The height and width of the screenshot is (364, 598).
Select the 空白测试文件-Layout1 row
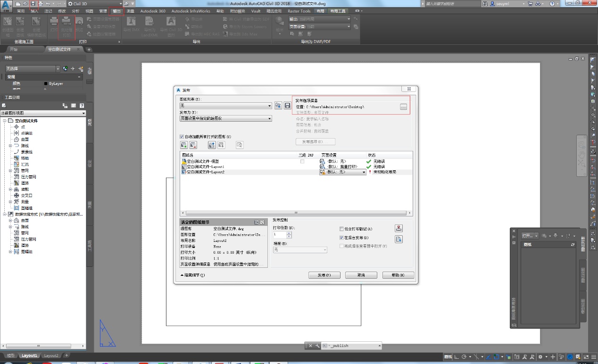296,166
